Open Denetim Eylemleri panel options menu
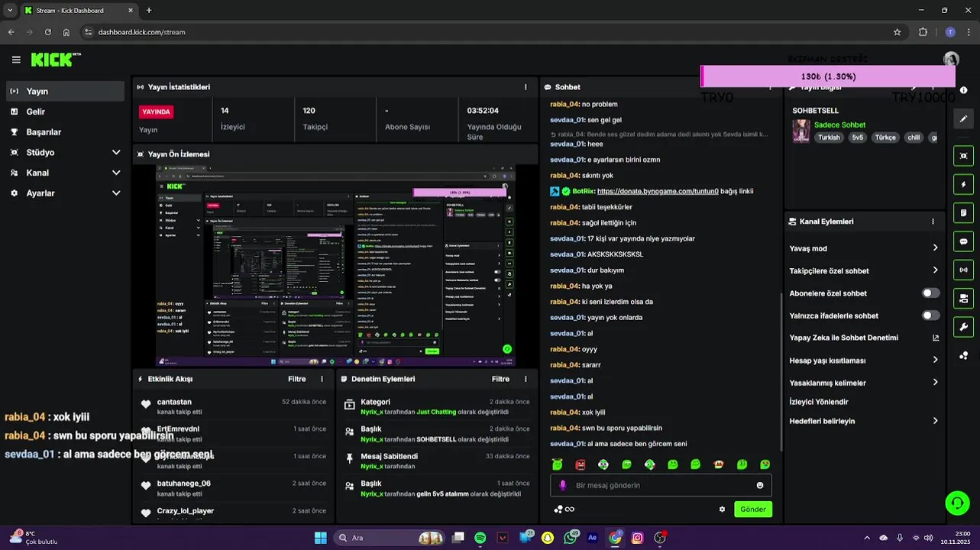980x550 pixels. (526, 379)
